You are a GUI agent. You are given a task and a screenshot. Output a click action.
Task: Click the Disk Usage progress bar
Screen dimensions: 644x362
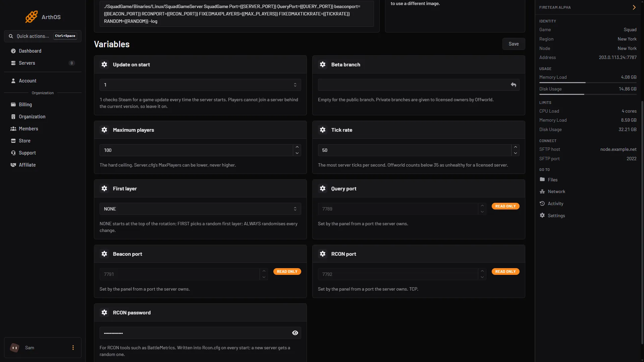[588, 94]
